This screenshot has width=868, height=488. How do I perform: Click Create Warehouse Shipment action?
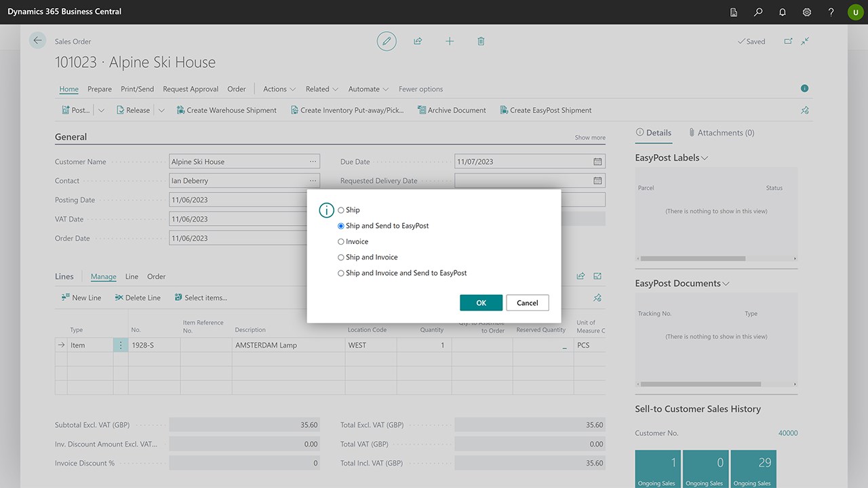point(226,110)
